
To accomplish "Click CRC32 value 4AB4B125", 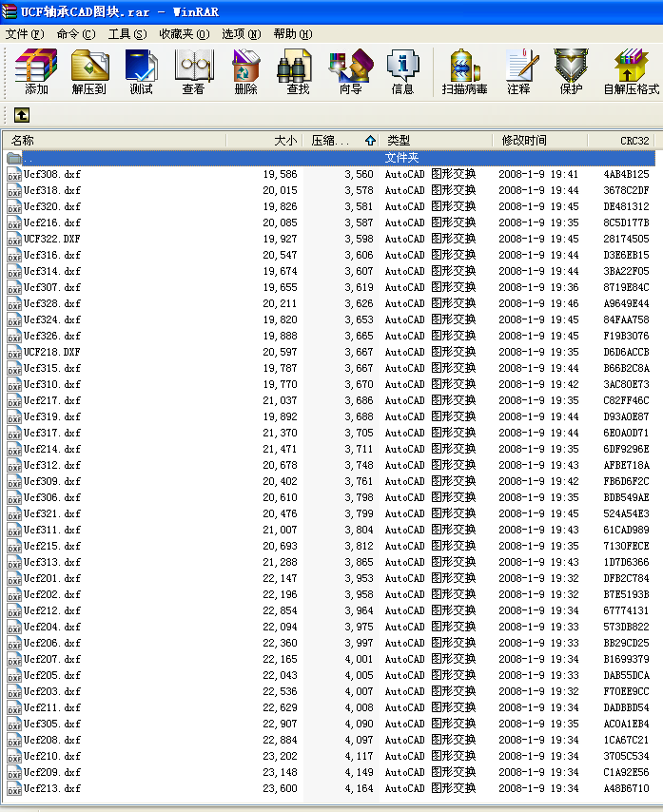I will click(x=626, y=175).
